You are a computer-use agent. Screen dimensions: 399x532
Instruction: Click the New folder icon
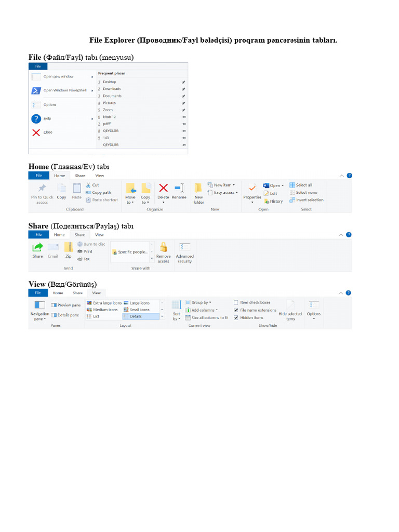tap(198, 188)
